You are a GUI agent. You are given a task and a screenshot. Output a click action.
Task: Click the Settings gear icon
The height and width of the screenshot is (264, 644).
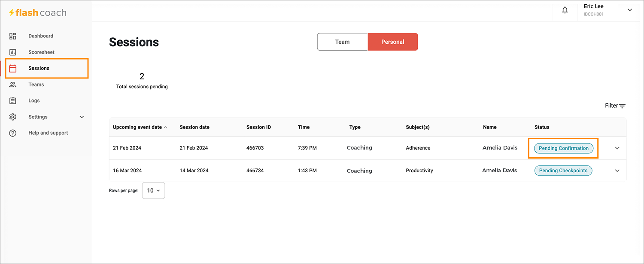click(13, 117)
